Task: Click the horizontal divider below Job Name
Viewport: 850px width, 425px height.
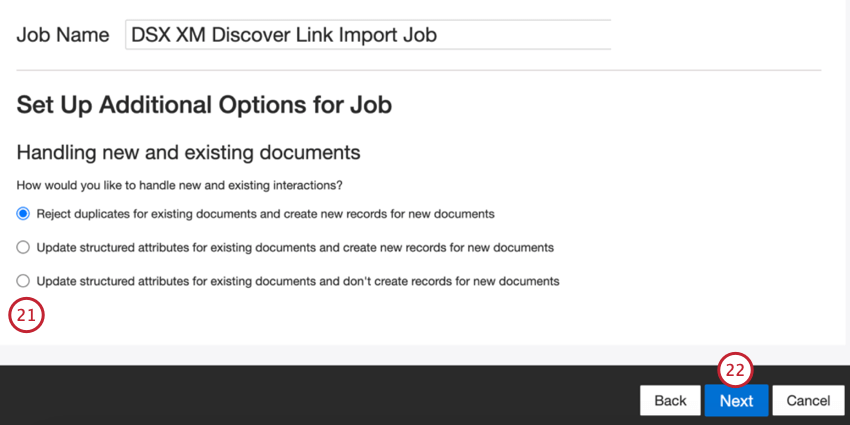Action: [x=418, y=70]
